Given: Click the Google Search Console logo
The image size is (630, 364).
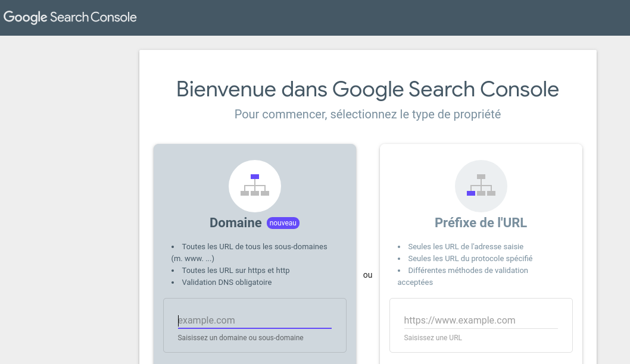Looking at the screenshot, I should pos(70,17).
